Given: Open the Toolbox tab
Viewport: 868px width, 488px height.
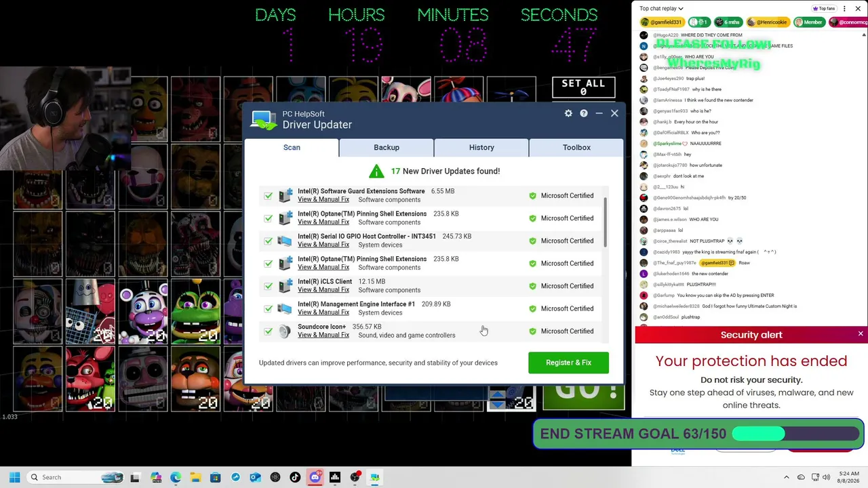Looking at the screenshot, I should [x=576, y=147].
